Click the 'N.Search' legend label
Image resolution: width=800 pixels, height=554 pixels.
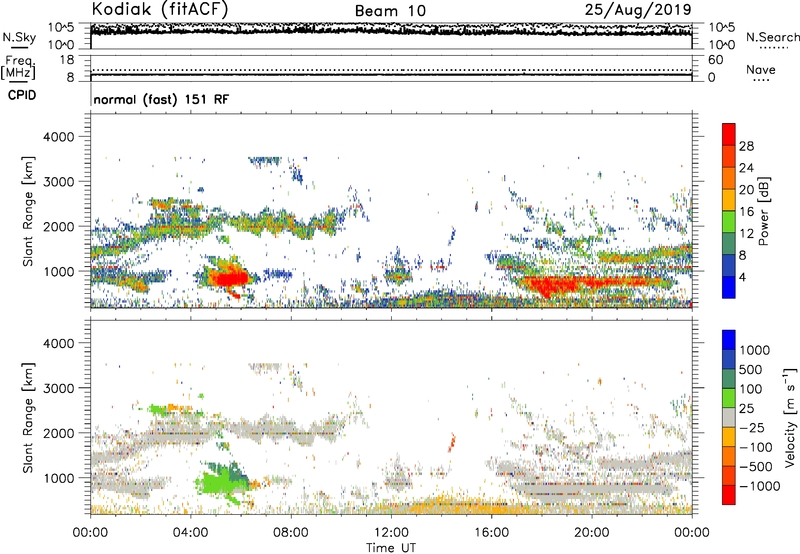pyautogui.click(x=772, y=37)
